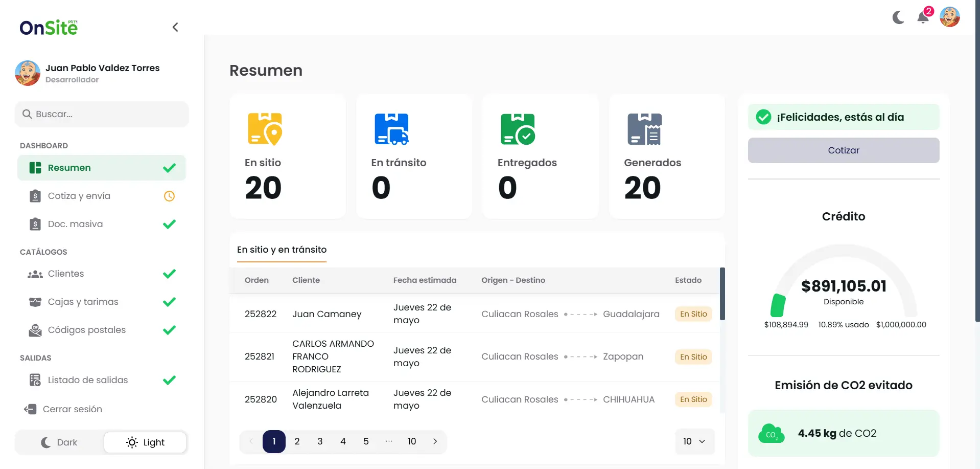Go to pagination page 5
The width and height of the screenshot is (980, 469).
pyautogui.click(x=366, y=441)
